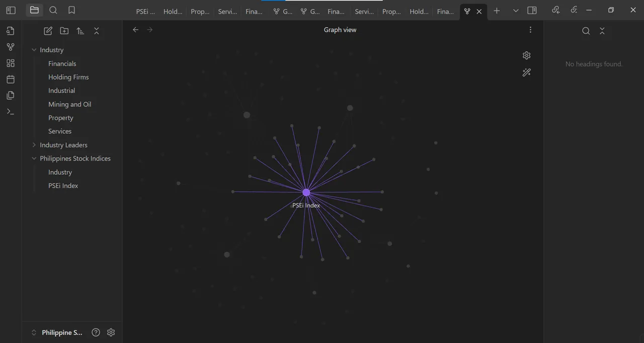Collapse all headings in the outline panel
The height and width of the screenshot is (343, 644).
[x=602, y=31]
